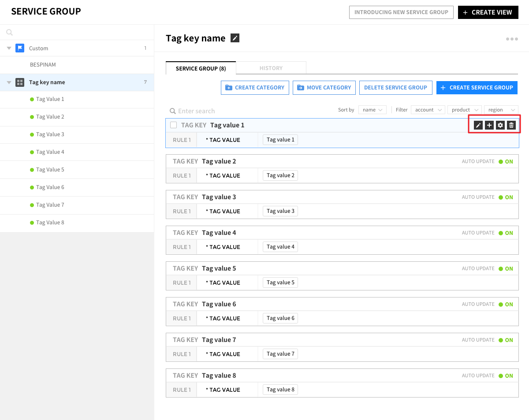Click the blue flag Custom icon
This screenshot has height=420, width=529.
pos(20,48)
